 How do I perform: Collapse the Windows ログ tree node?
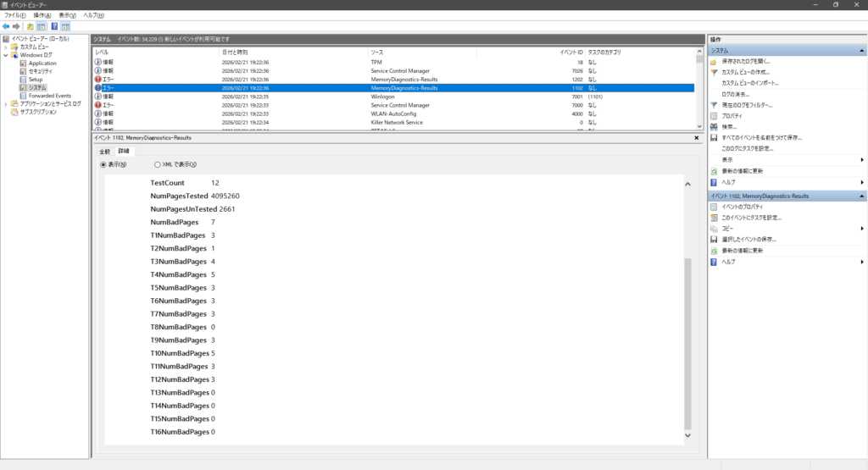(5, 55)
